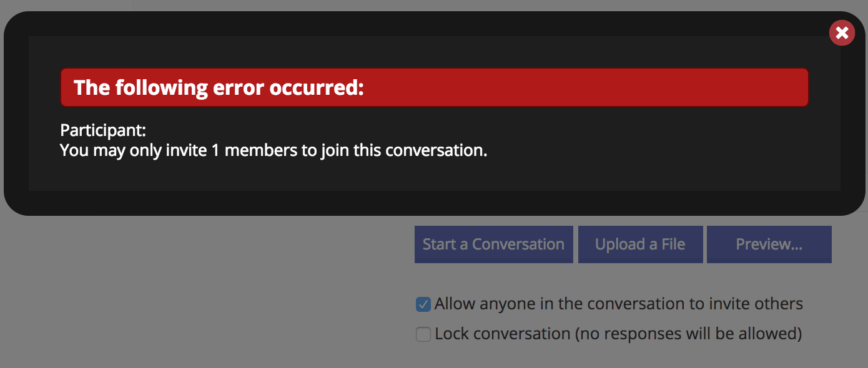Select the Preview... button
Screen dimensions: 868x368
click(x=769, y=245)
